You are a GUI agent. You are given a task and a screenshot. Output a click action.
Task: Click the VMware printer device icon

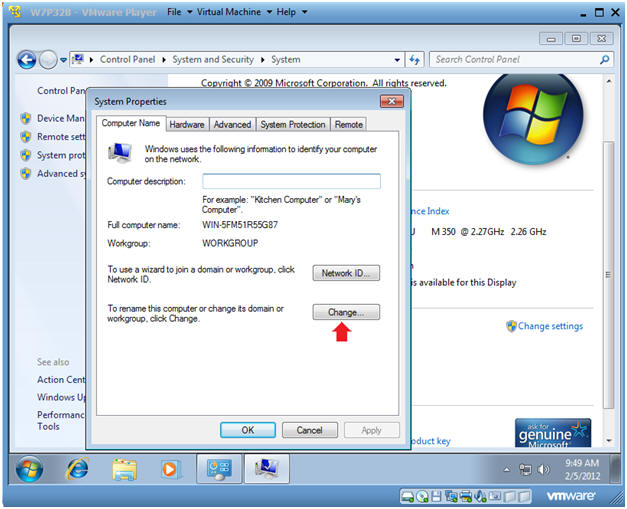(x=466, y=497)
